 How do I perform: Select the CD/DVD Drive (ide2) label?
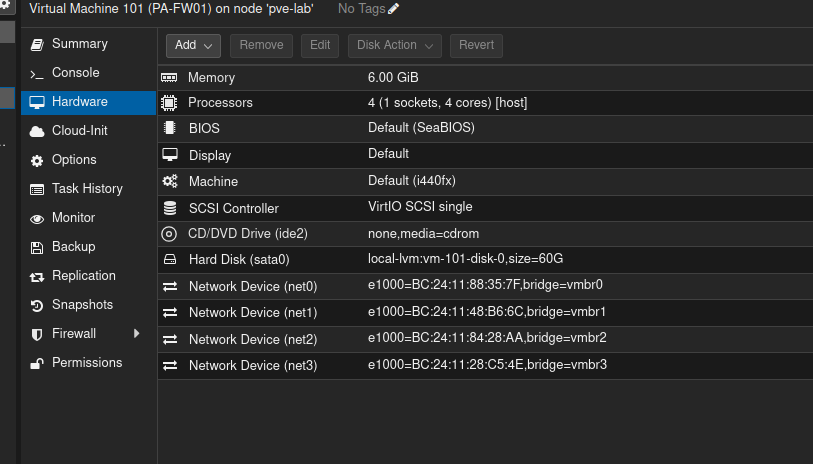[248, 234]
